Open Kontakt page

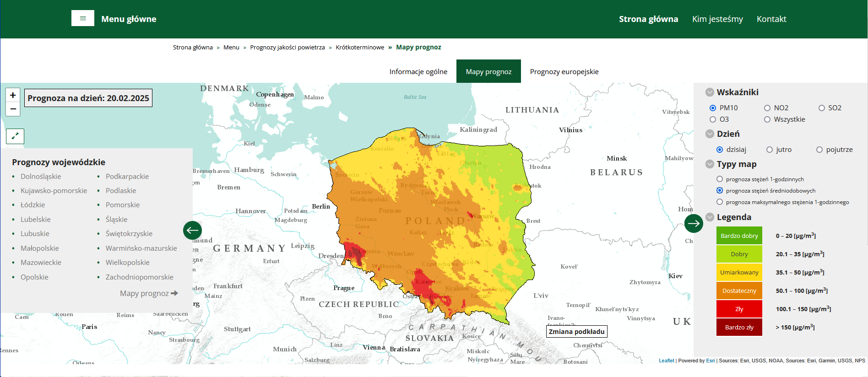click(771, 19)
